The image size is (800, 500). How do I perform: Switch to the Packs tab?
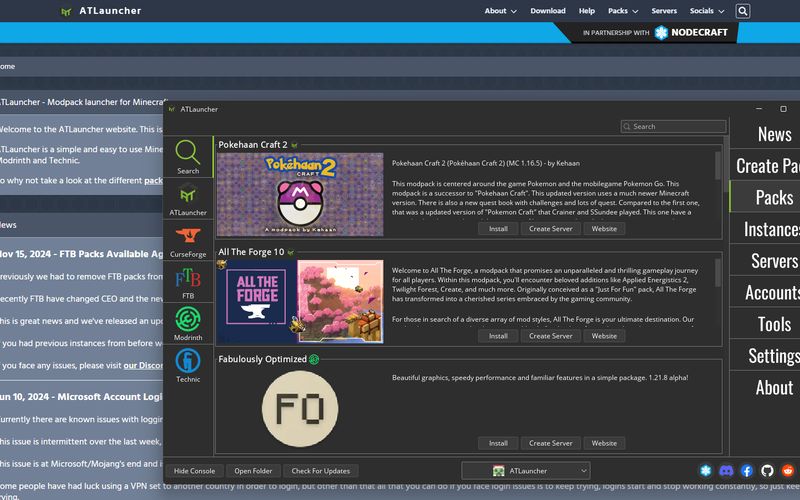coord(765,197)
